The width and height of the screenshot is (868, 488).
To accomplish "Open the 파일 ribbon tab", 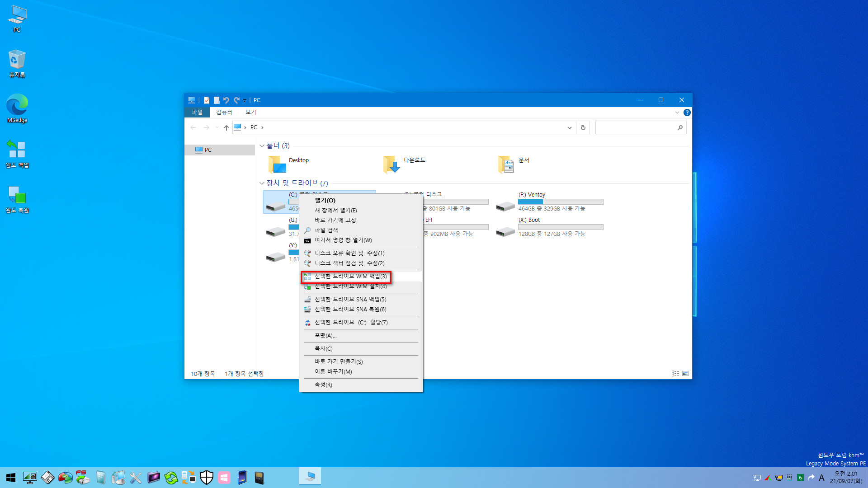I will click(197, 112).
